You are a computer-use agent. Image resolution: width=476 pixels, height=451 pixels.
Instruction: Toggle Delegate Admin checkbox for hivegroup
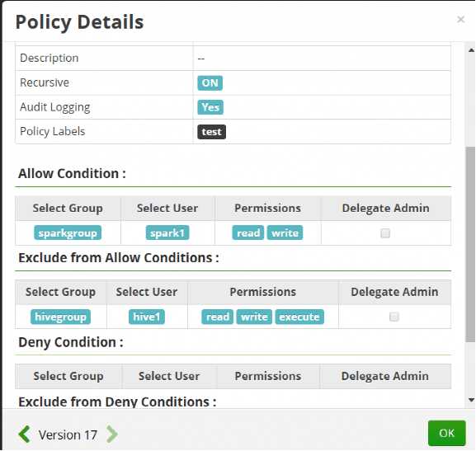pos(394,317)
